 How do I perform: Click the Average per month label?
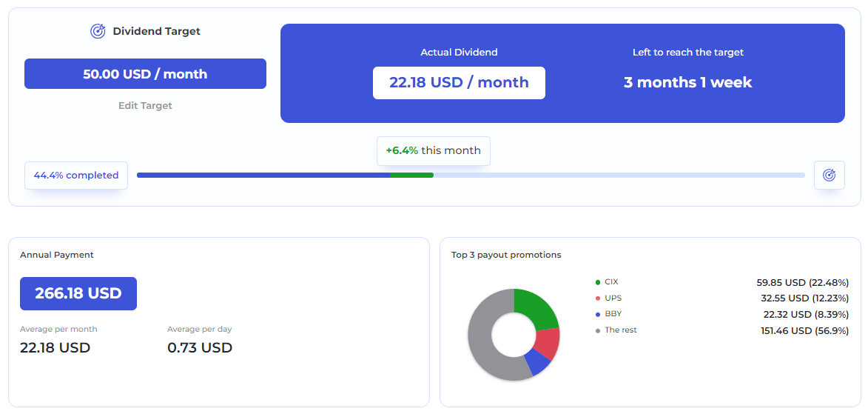[x=58, y=330]
